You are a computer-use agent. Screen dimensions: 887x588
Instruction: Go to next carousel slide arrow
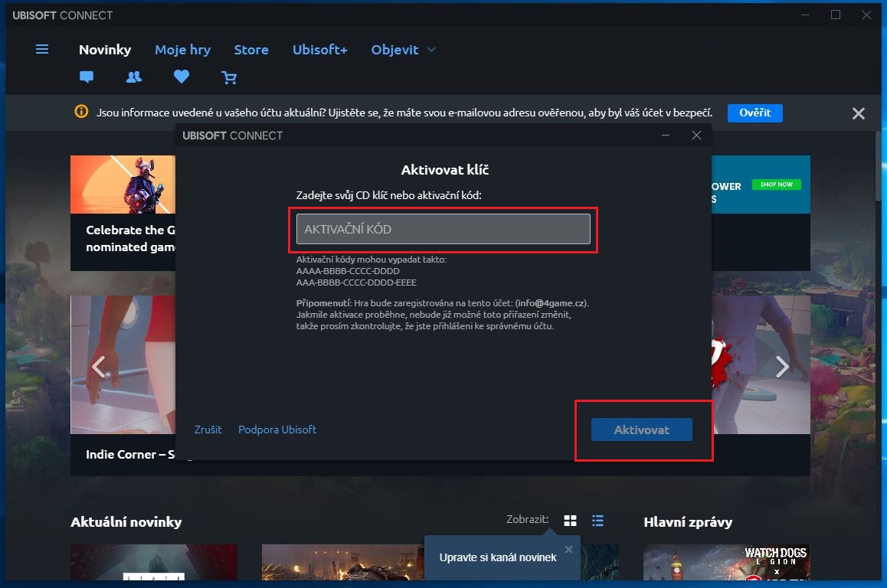coord(782,367)
